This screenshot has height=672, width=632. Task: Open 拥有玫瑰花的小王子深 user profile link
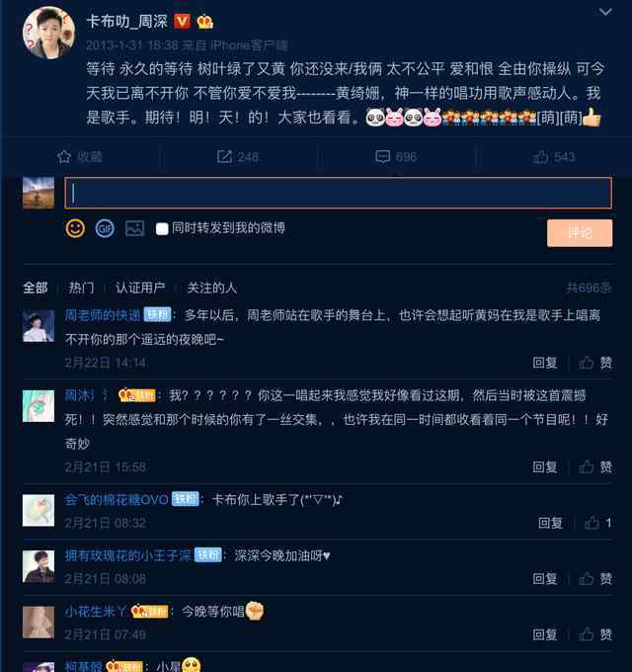pos(127,555)
